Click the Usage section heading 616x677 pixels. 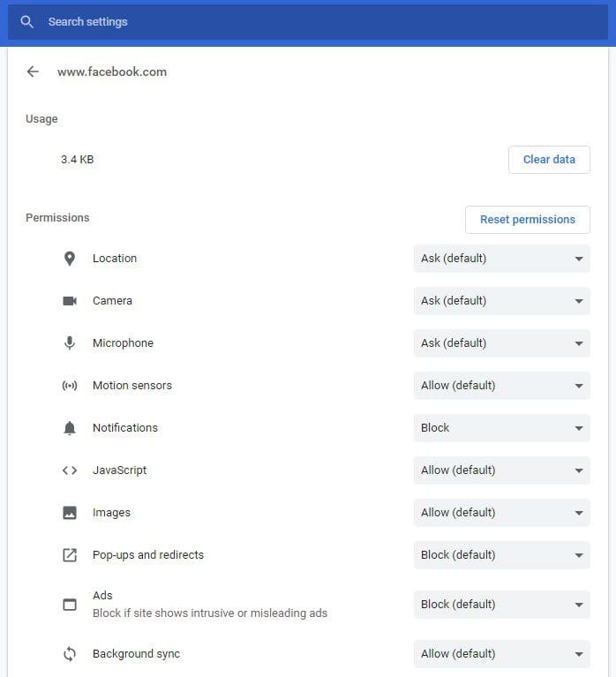coord(41,119)
